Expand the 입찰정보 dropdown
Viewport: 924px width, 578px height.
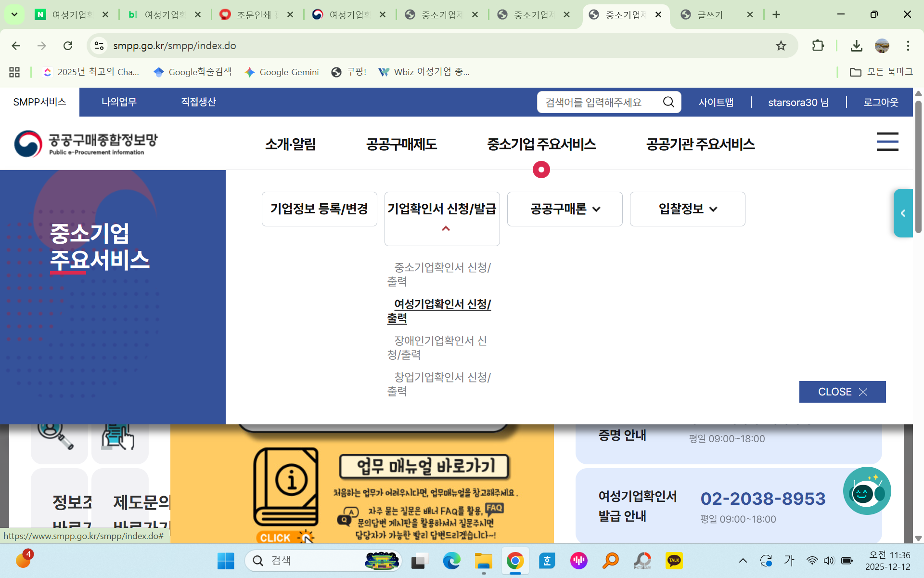click(687, 209)
